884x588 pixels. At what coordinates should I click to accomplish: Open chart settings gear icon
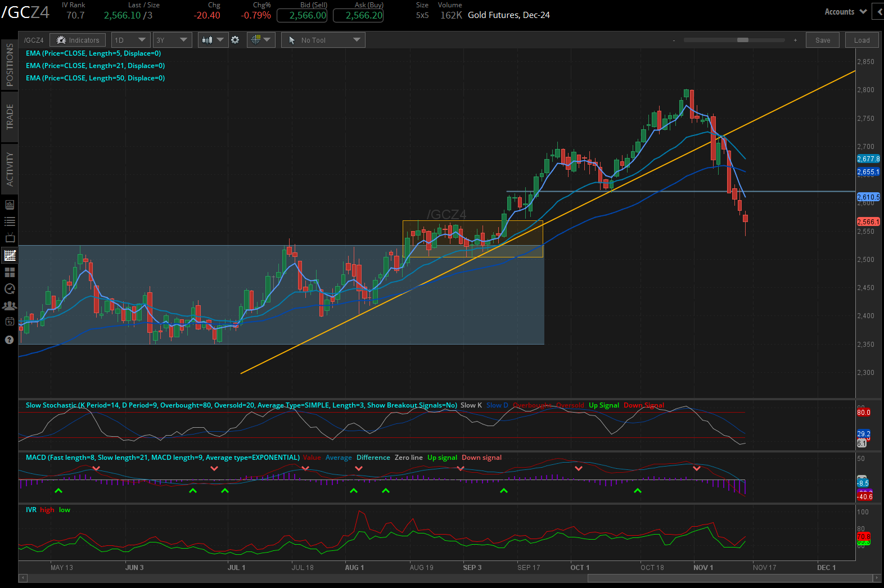[x=235, y=40]
